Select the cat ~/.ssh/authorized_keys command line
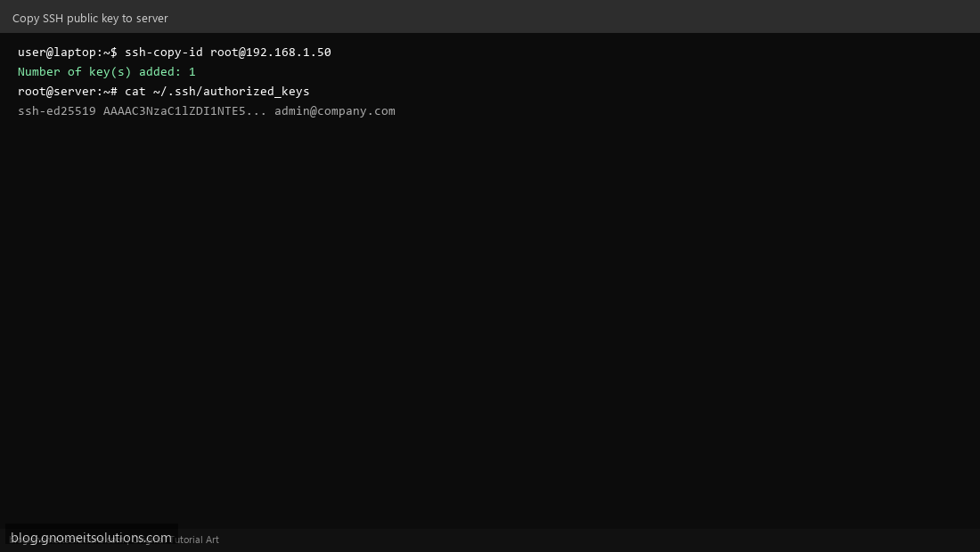The image size is (980, 552). pos(164,92)
